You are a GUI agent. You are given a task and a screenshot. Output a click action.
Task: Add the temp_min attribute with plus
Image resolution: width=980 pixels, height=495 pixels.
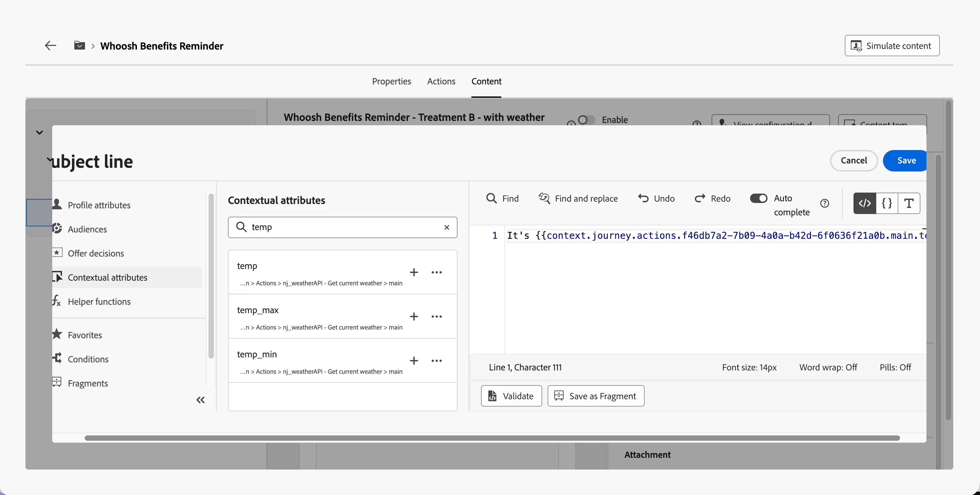point(414,361)
